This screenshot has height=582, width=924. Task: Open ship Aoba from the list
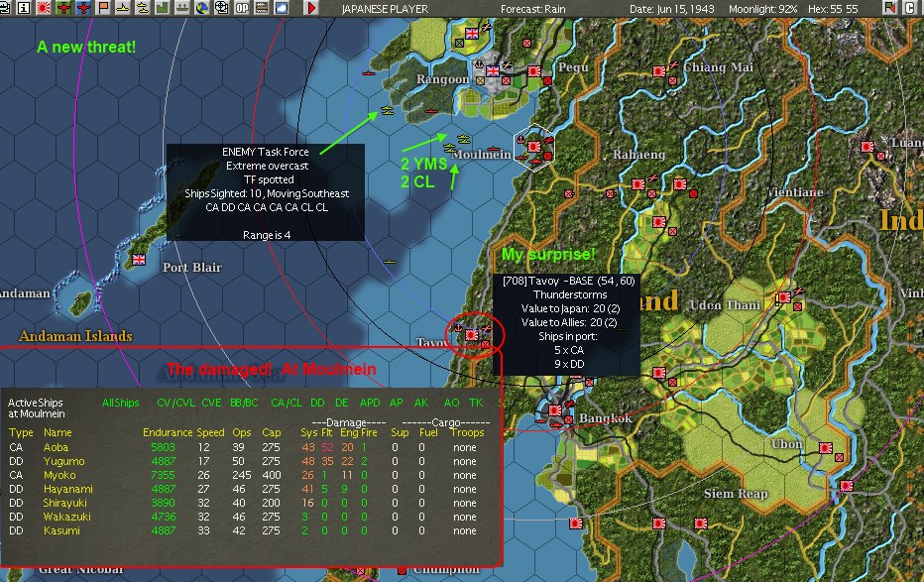56,448
